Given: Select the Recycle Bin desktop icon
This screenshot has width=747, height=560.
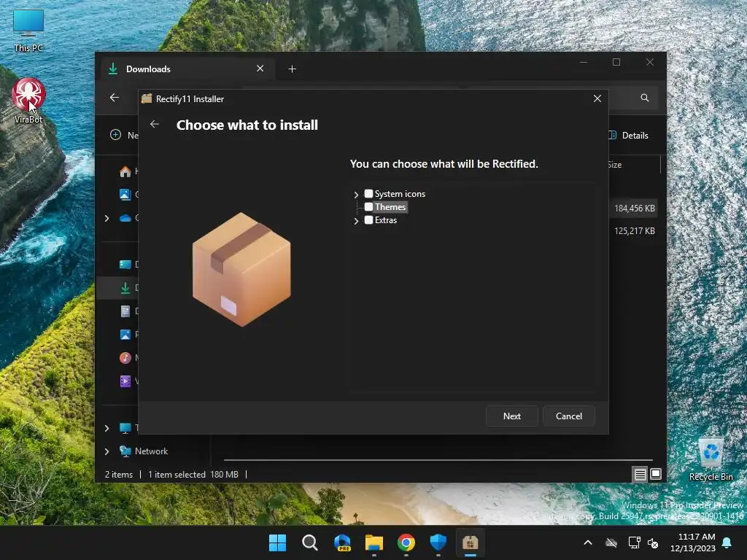Looking at the screenshot, I should click(711, 460).
